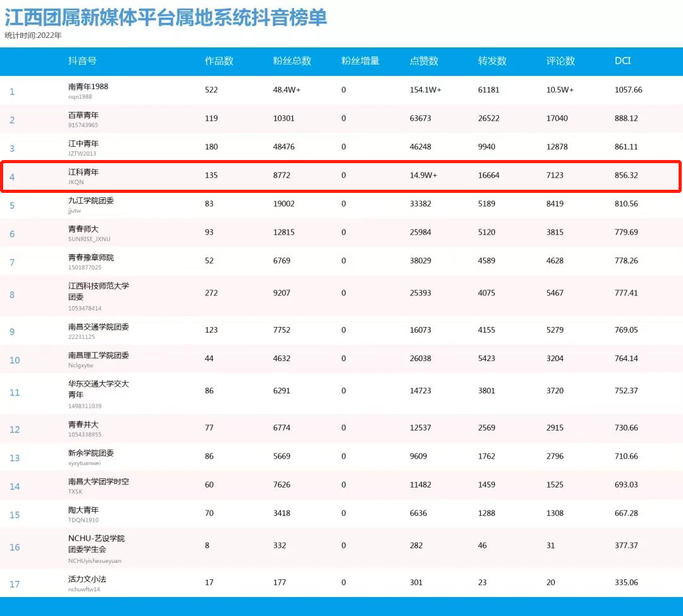Open the 百草青年 account name
The width and height of the screenshot is (683, 616).
point(83,115)
